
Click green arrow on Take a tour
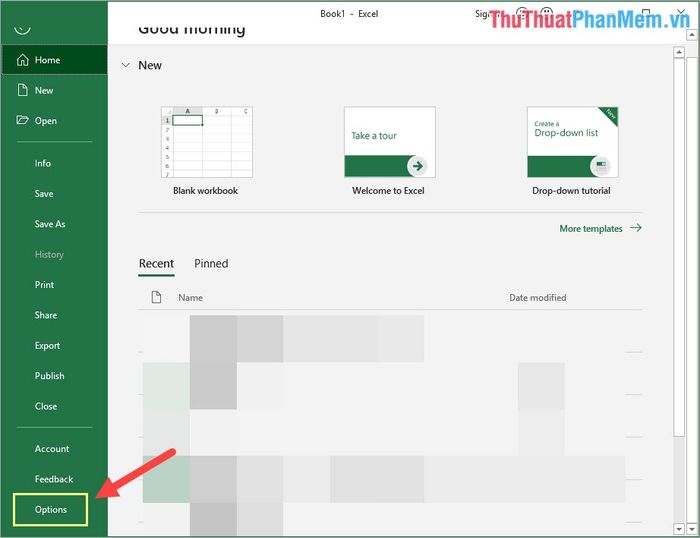[x=417, y=166]
